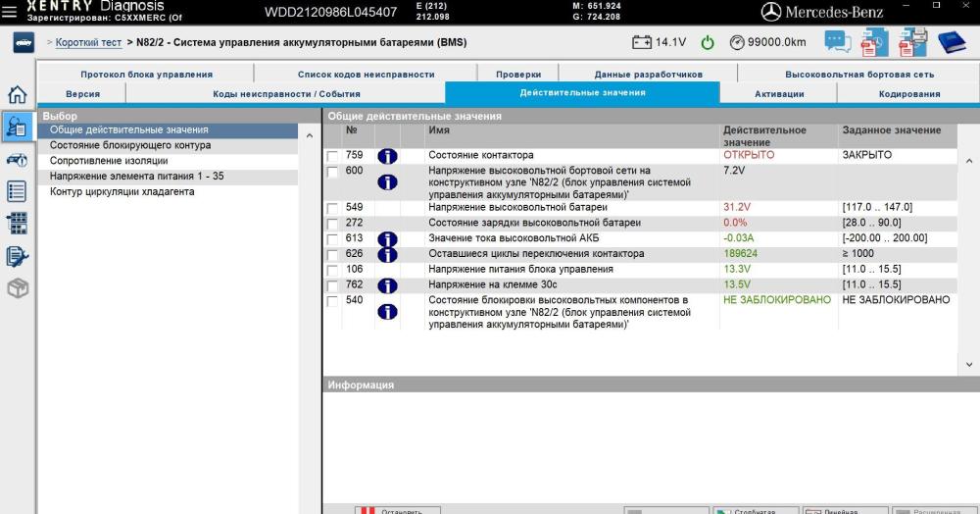Open tab Версия
Screen dimensions: 980x514
[82, 94]
